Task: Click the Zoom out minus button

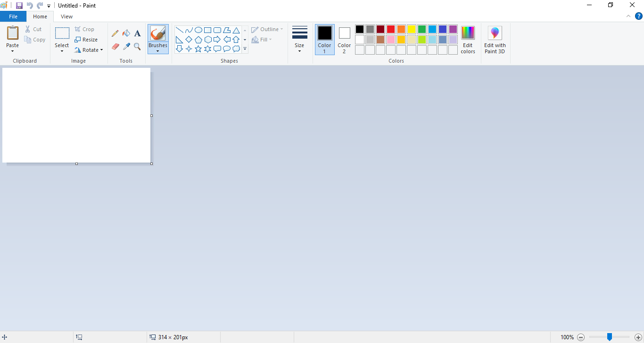Action: [581, 337]
